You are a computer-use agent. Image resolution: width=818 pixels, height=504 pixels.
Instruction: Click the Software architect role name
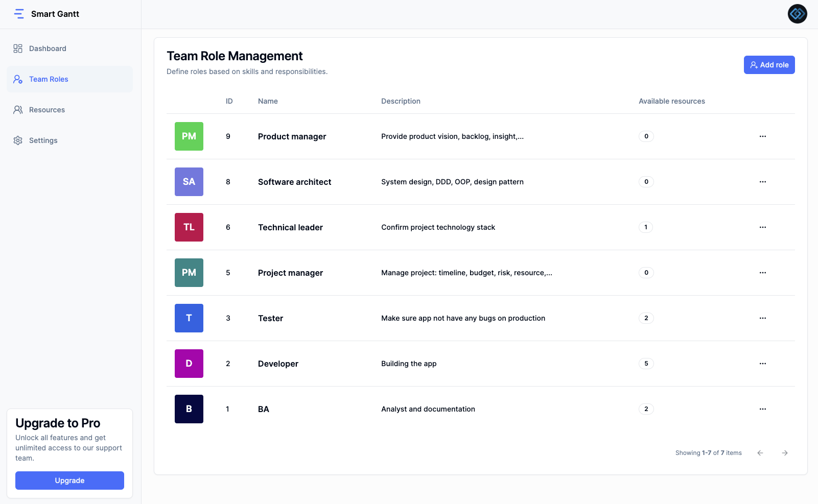[x=294, y=182]
